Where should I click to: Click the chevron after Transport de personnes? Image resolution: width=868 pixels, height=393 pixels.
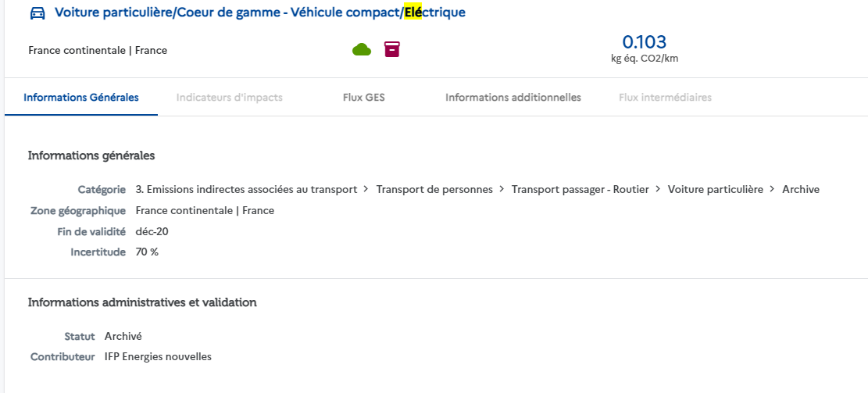pos(502,189)
